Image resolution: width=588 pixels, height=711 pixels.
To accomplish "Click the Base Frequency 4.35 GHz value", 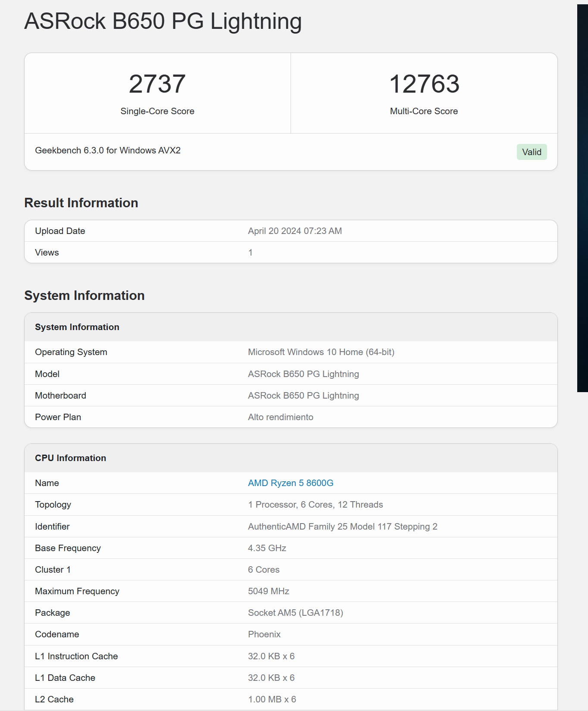I will click(x=267, y=548).
